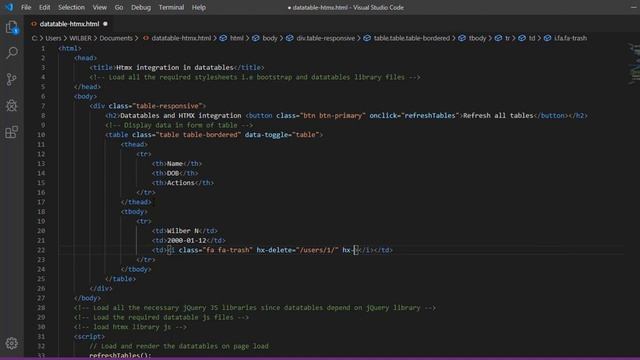The width and height of the screenshot is (640, 360).
Task: Click table.table.table-bordered in the breadcrumb
Action: pos(412,38)
